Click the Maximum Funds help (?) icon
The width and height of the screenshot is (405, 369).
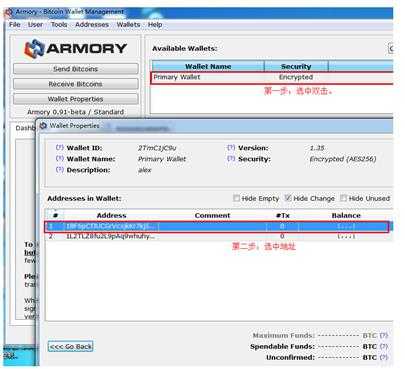pyautogui.click(x=384, y=335)
